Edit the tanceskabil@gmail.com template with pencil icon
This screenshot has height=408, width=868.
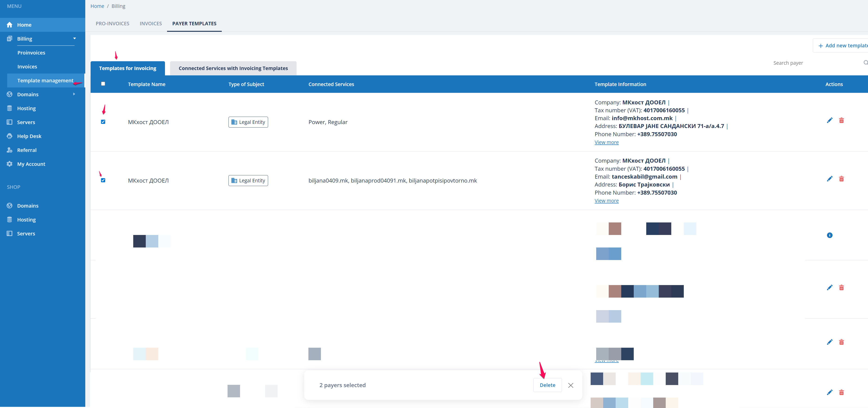pyautogui.click(x=829, y=179)
